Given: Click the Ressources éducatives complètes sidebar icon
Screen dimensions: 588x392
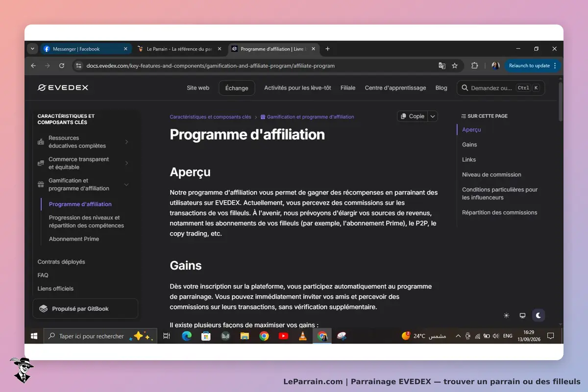Looking at the screenshot, I should (x=41, y=142).
